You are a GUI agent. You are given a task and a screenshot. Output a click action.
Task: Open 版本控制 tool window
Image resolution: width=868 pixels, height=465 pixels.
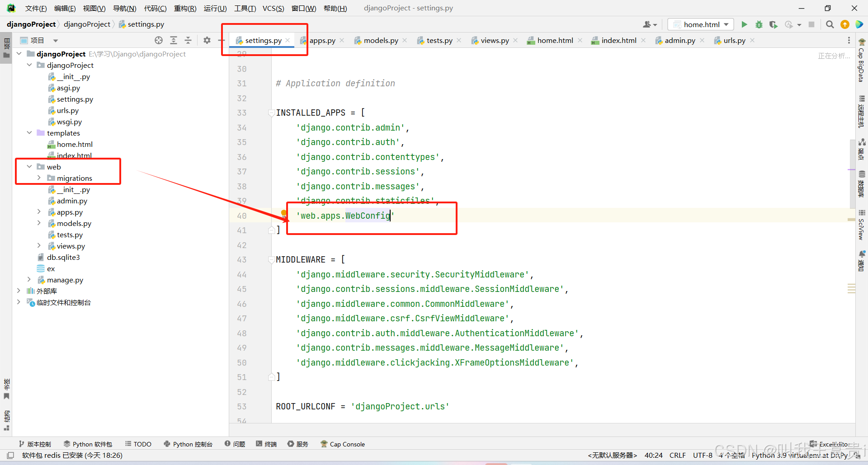click(x=35, y=444)
